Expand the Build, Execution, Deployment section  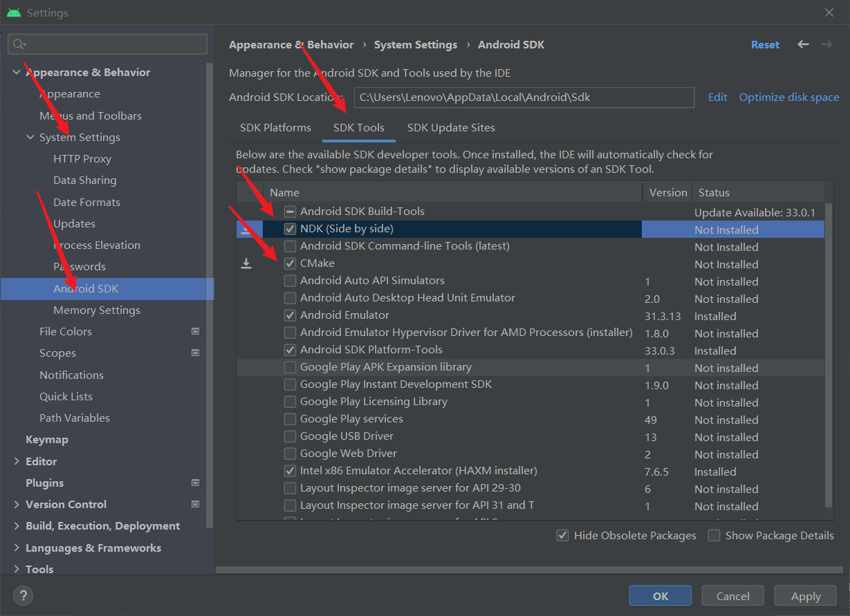pos(17,525)
